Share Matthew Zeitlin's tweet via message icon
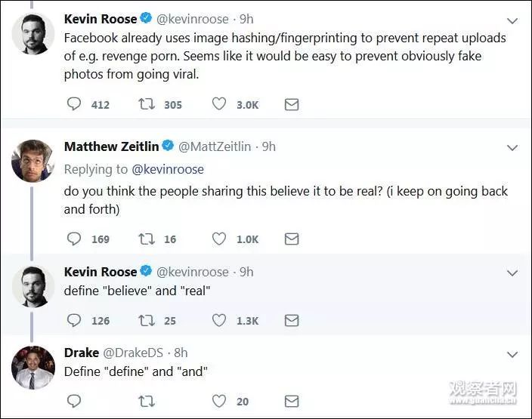This screenshot has height=419, width=532. 292,239
